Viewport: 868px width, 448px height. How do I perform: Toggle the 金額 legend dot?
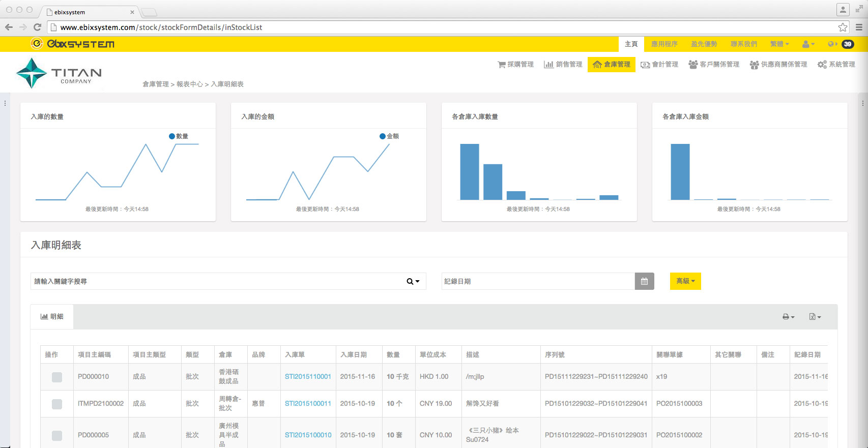[x=383, y=136]
